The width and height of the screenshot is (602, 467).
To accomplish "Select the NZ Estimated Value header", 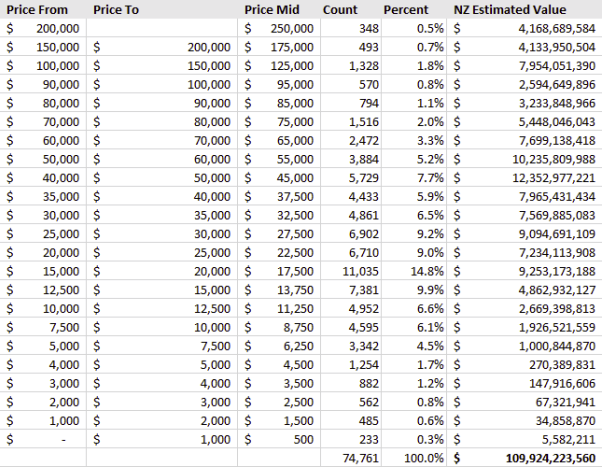I will pyautogui.click(x=524, y=10).
